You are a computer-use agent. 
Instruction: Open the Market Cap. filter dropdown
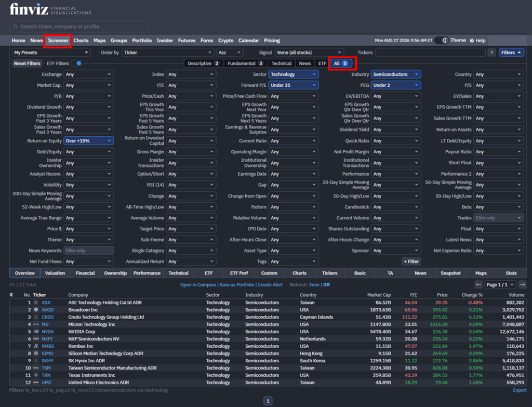point(88,85)
